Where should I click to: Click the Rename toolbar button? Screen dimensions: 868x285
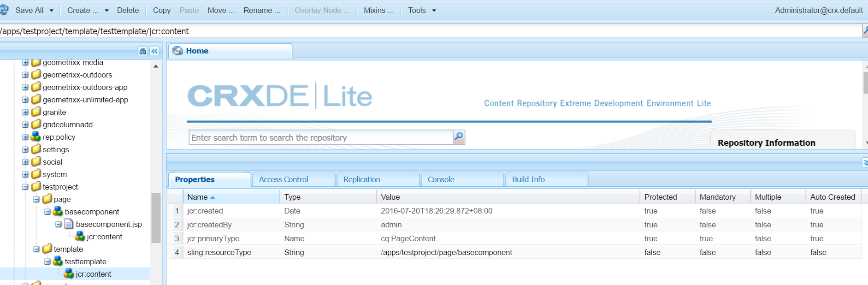[x=262, y=10]
